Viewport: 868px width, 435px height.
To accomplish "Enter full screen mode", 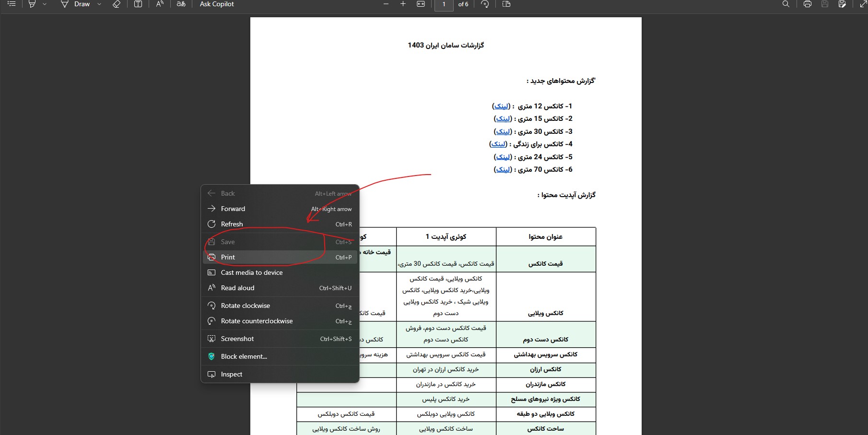I will tap(863, 4).
